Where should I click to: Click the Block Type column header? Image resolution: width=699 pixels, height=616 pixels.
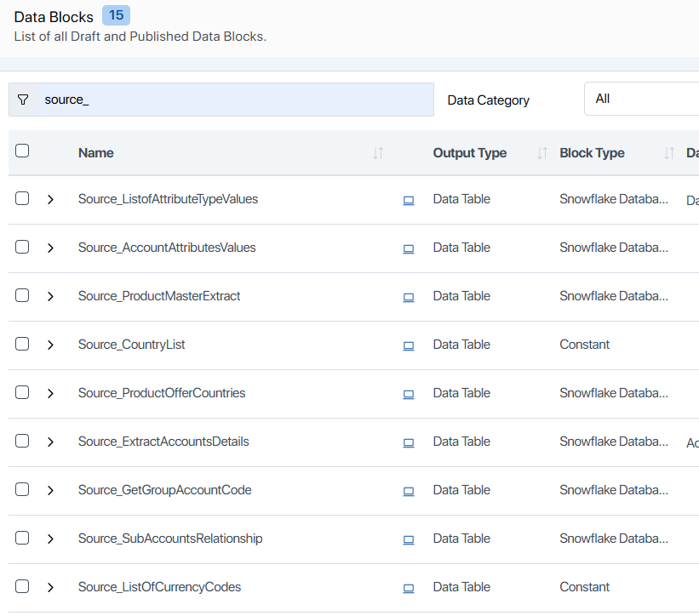[592, 153]
